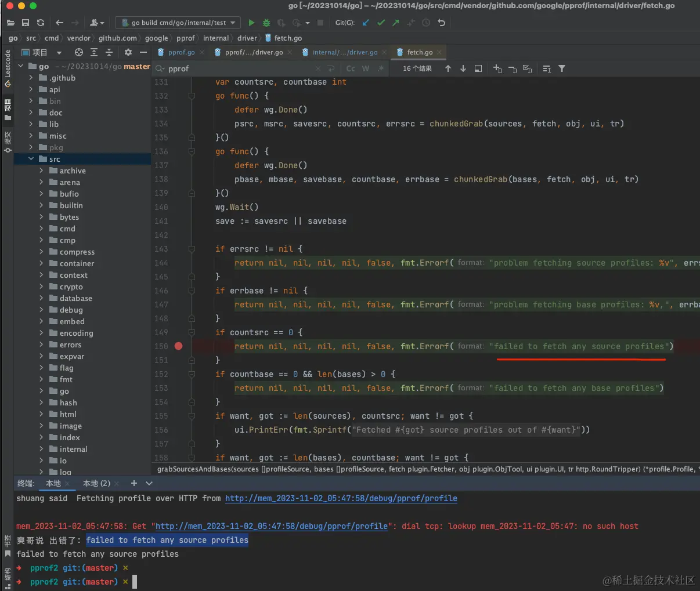Screen dimensions: 700x591
Task: Open terminal tabs dropdown chevron
Action: (x=149, y=483)
